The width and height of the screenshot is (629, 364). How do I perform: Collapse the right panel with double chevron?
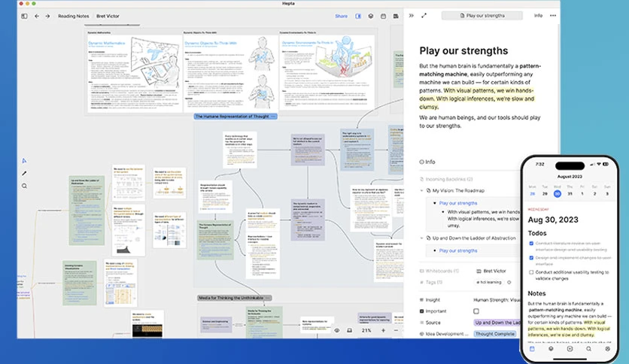coord(411,16)
